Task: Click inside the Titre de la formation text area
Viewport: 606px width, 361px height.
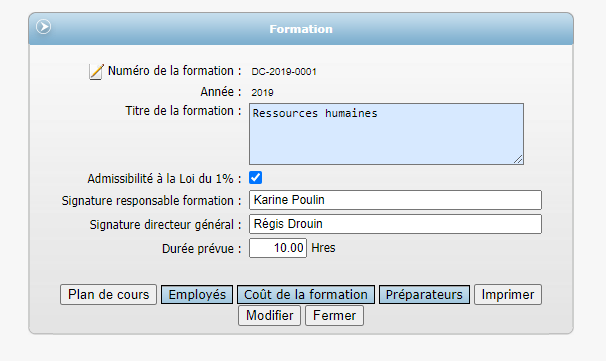Action: (x=386, y=134)
